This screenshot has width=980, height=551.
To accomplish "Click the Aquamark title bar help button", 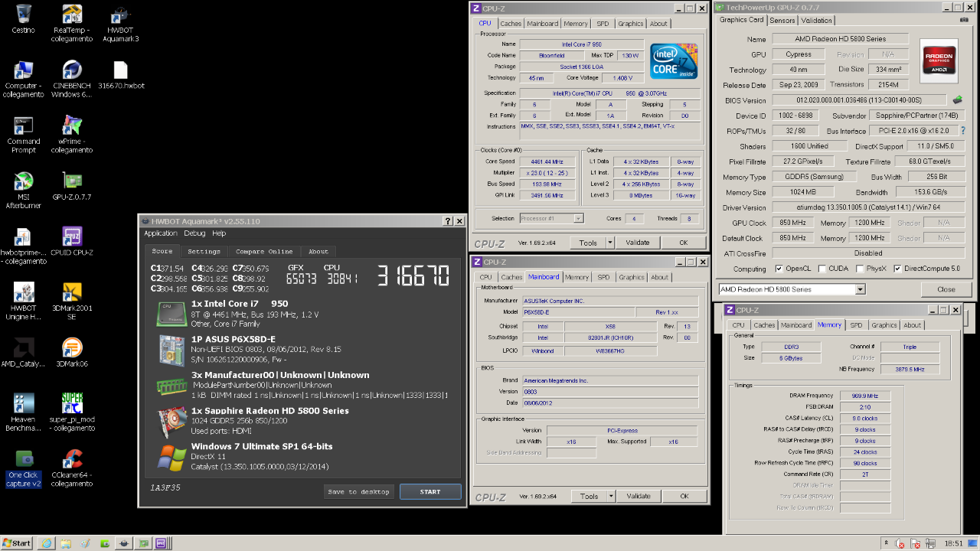I will [x=448, y=221].
